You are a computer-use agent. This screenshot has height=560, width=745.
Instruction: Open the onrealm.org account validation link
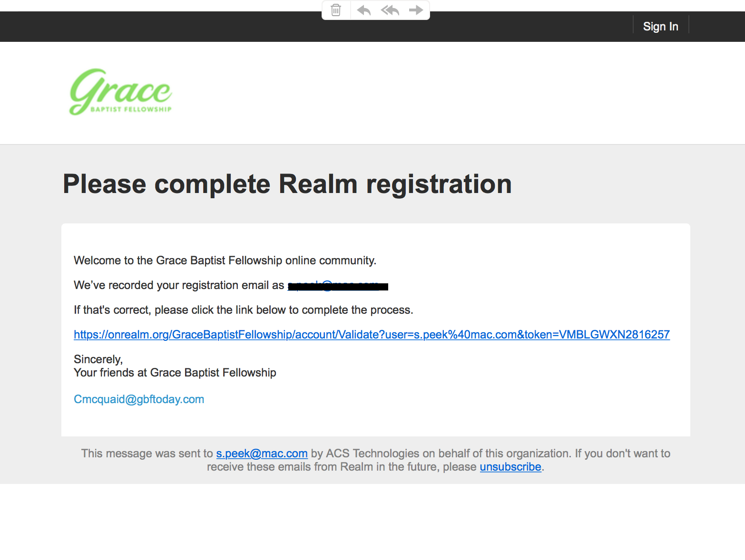(x=372, y=335)
